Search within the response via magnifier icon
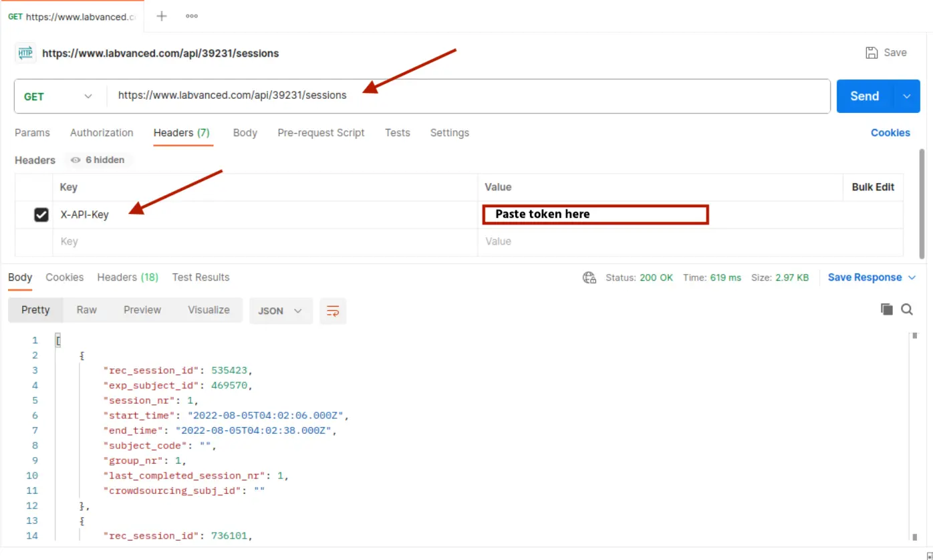Viewport: 933px width, 560px height. click(x=907, y=309)
